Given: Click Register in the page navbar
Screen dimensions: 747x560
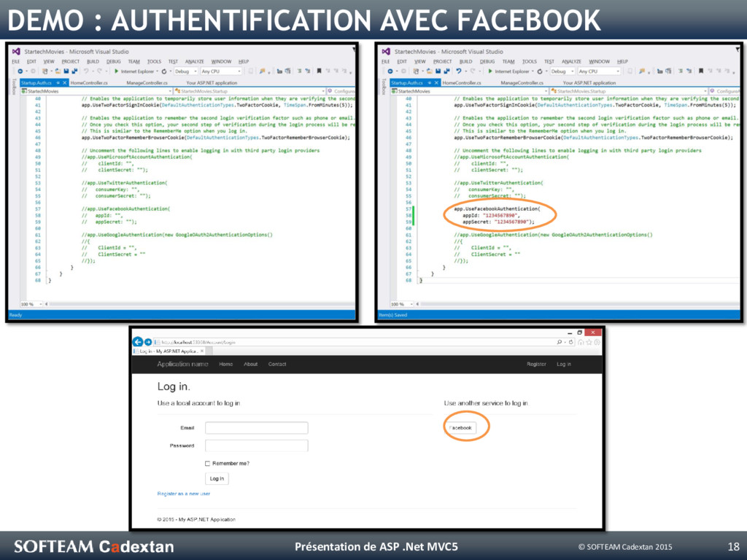Looking at the screenshot, I should pos(536,365).
